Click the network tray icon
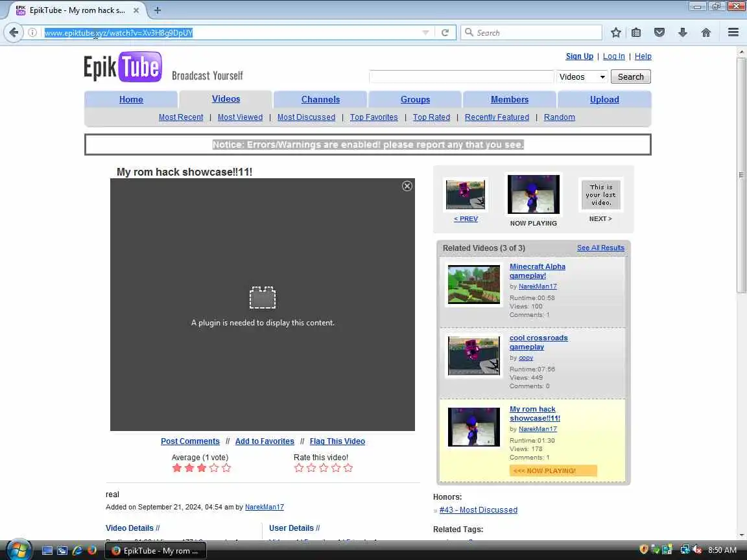Image resolution: width=747 pixels, height=560 pixels. (x=685, y=550)
